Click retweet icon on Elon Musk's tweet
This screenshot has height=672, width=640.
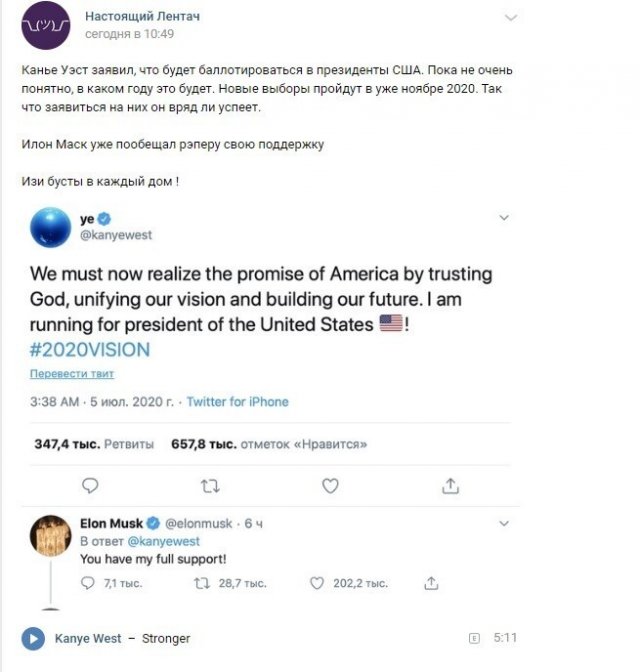pos(202,582)
